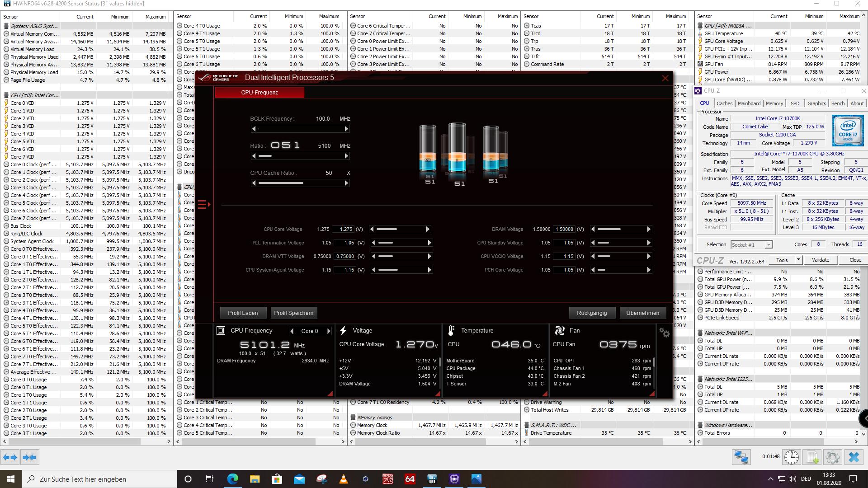This screenshot has width=868, height=488.
Task: Switch to the Memory tab in CPU-Z
Action: point(774,103)
